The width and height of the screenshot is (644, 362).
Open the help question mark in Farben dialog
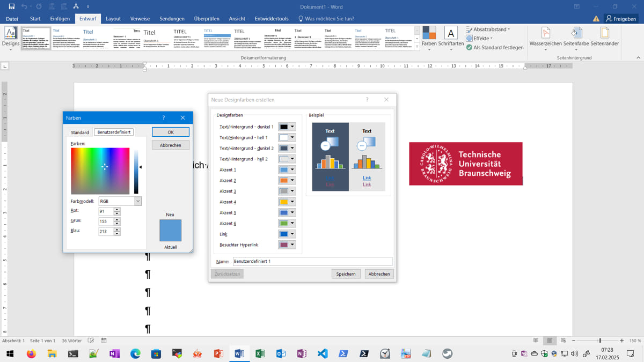click(x=164, y=117)
